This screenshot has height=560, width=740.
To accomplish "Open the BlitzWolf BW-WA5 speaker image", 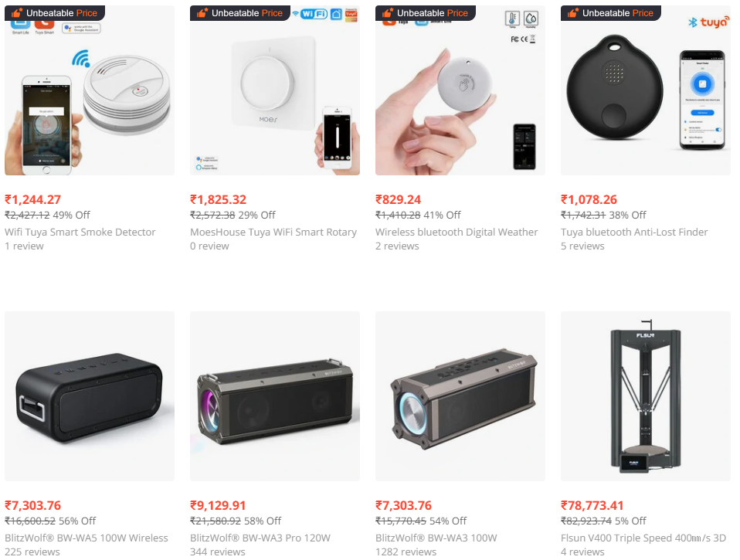I will [x=89, y=396].
